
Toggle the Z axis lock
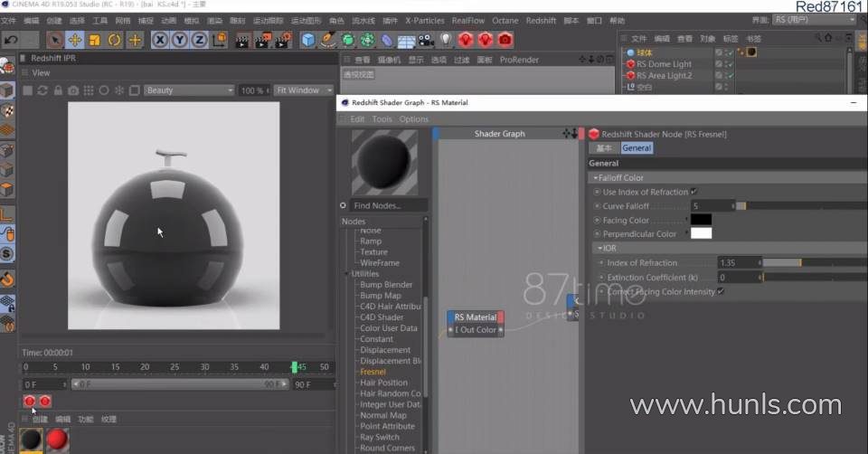tap(199, 40)
